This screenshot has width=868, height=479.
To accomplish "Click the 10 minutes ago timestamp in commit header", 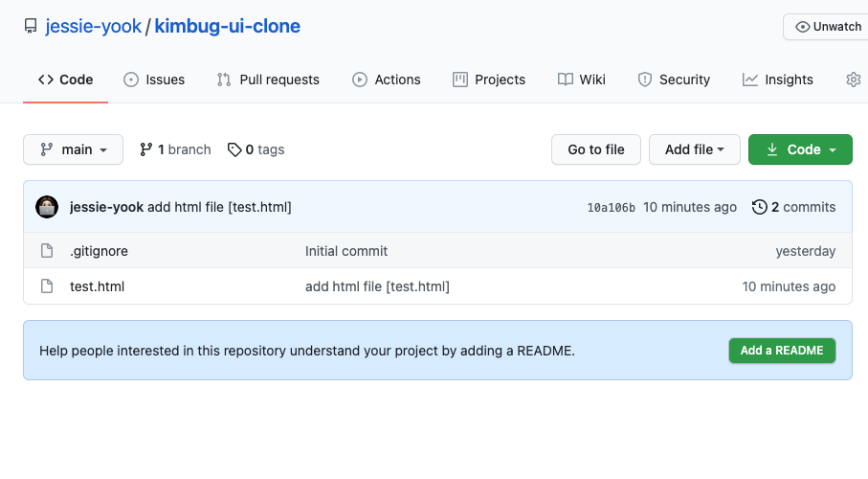I will 690,207.
